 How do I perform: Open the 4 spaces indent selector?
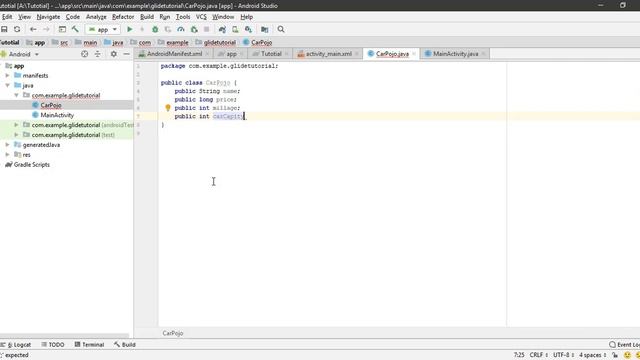coord(593,355)
